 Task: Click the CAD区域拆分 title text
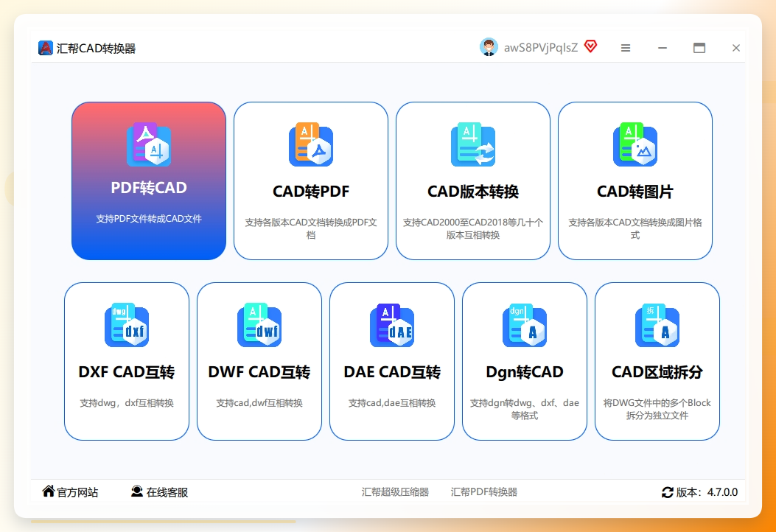coord(657,372)
